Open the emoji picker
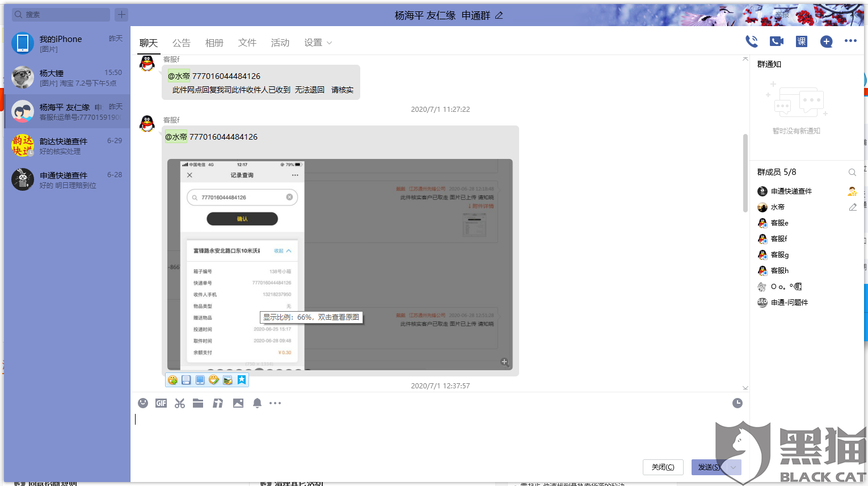 click(x=142, y=403)
